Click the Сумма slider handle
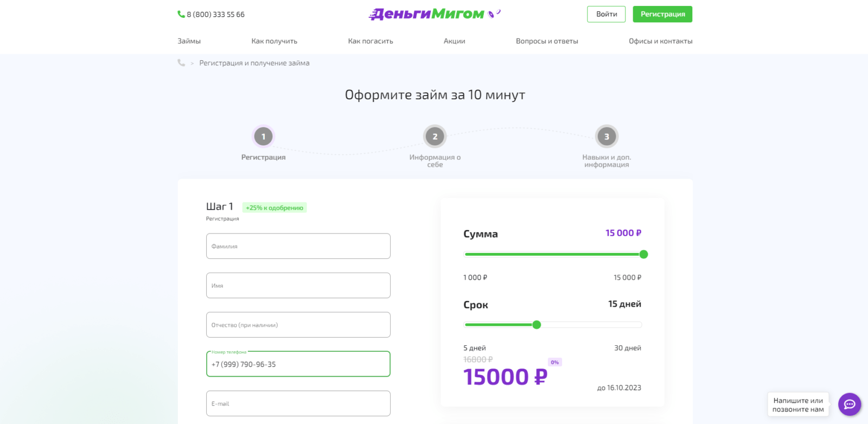868x424 pixels. [644, 254]
